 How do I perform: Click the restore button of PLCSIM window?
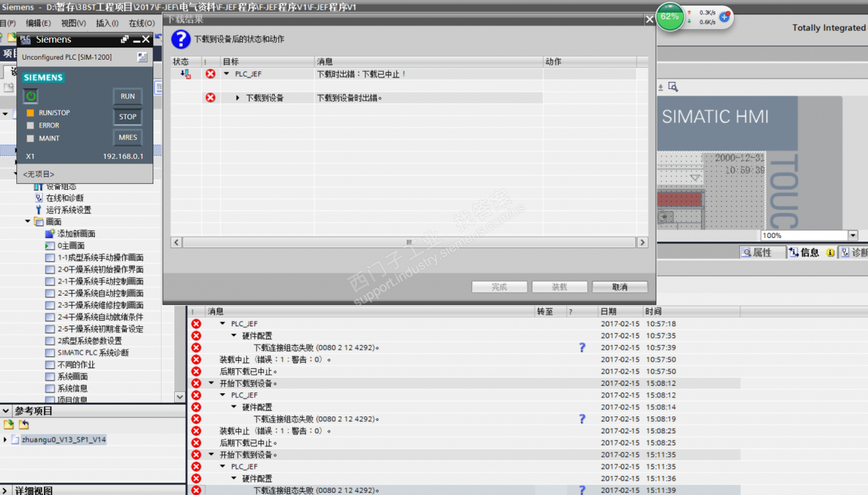point(125,40)
